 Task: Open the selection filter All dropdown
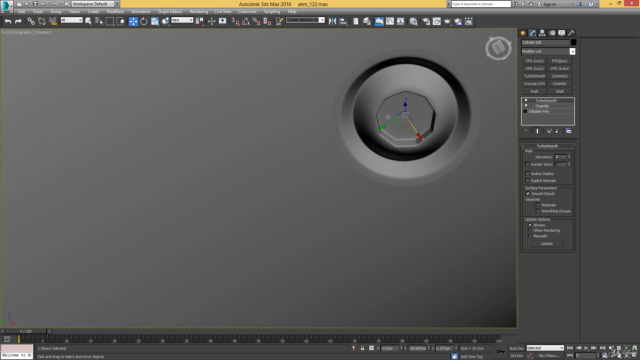tap(71, 20)
